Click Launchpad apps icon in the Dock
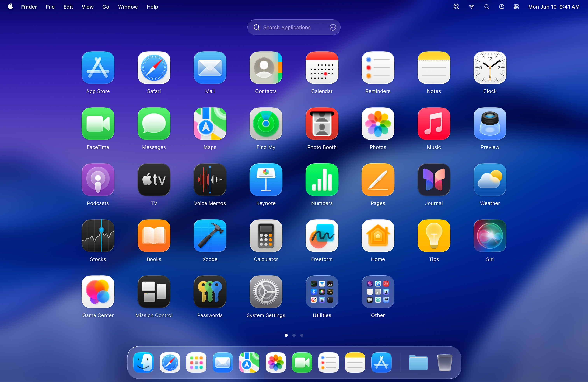The image size is (588, 382). pyautogui.click(x=196, y=362)
